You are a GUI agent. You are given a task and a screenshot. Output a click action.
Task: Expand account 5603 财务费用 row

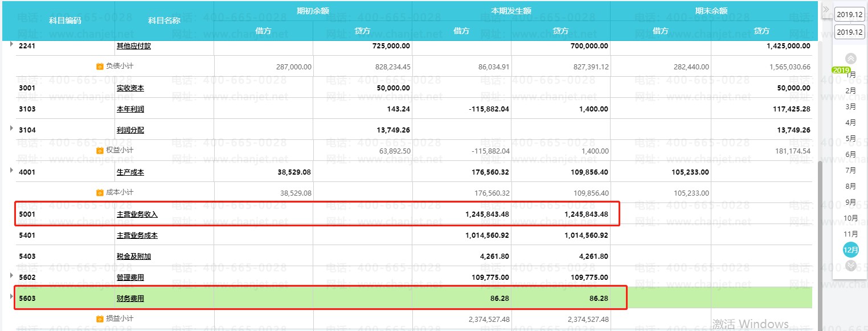[x=11, y=296]
